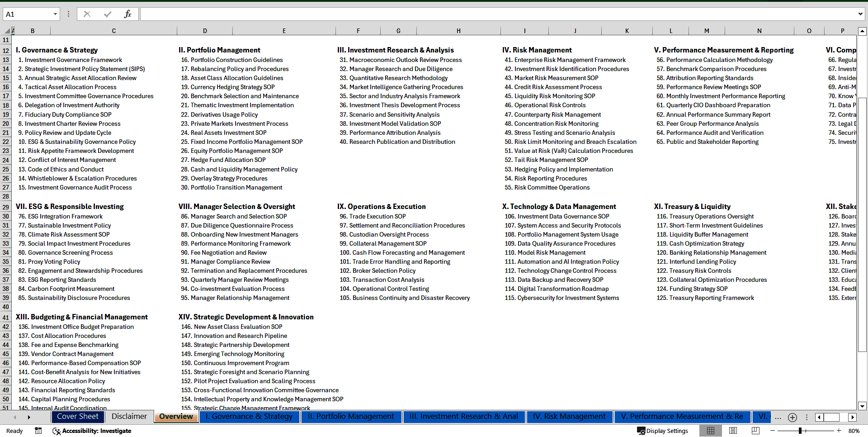Click the Enter check mark beside formula bar

tap(107, 14)
